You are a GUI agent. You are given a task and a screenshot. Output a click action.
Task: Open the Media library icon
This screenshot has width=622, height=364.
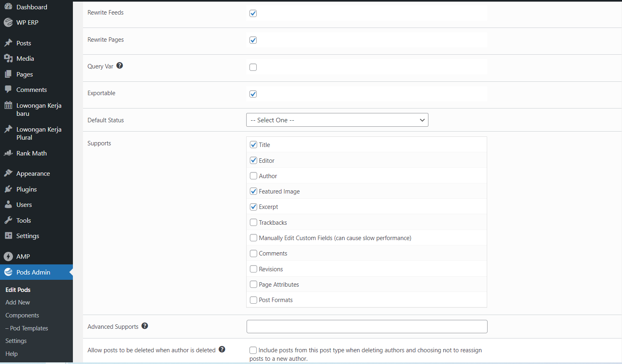(x=8, y=58)
